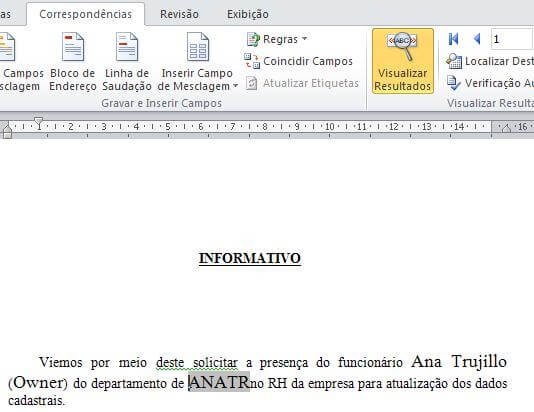Click the Bloco de Endereço icon
This screenshot has width=534, height=412.
[x=73, y=47]
